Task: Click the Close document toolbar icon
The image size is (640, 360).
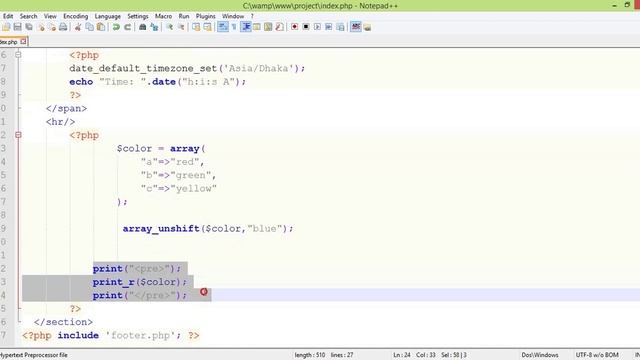Action: pyautogui.click(x=40, y=27)
